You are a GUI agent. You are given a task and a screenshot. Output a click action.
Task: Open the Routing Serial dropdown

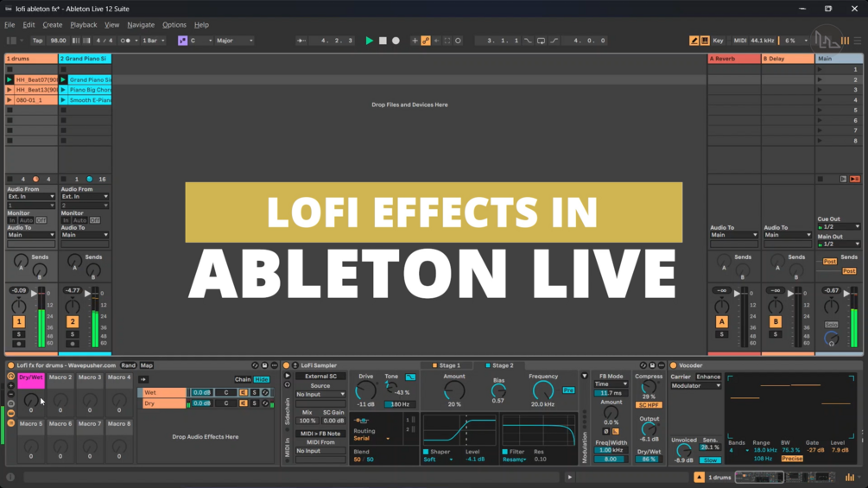(x=371, y=438)
